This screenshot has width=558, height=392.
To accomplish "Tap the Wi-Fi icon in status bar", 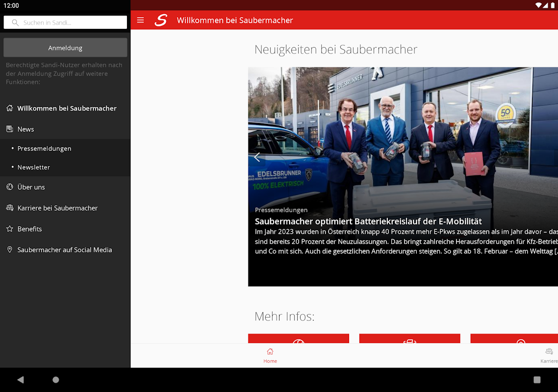I will tap(538, 5).
